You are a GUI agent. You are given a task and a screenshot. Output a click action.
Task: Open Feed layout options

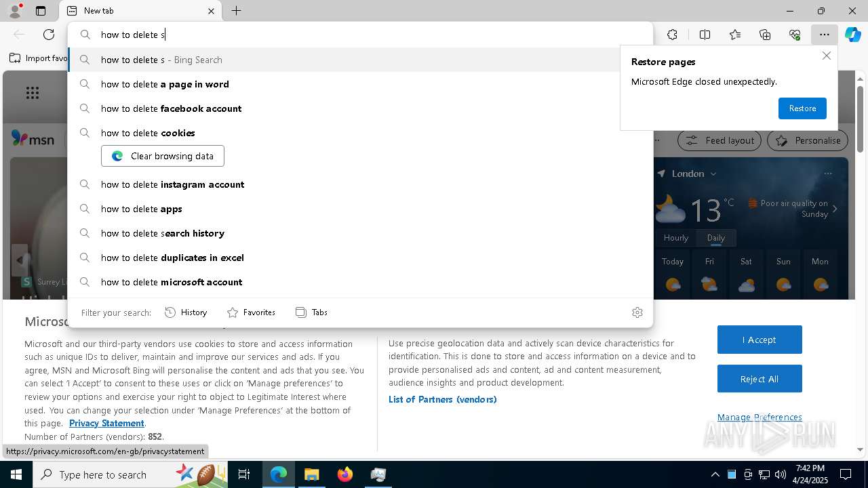tap(719, 140)
